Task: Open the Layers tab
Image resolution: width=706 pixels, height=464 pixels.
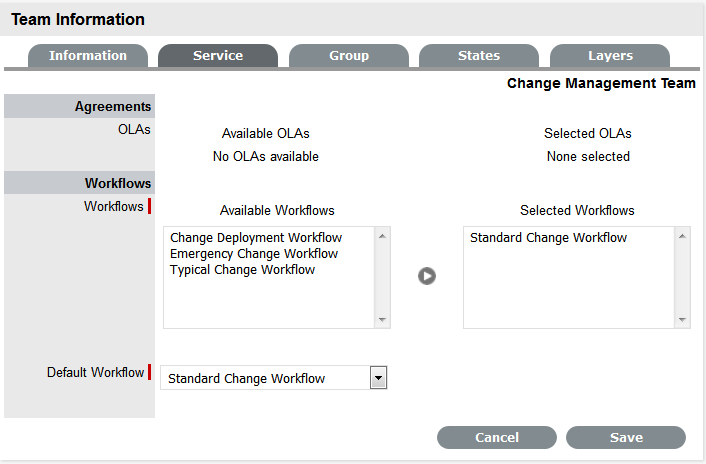Action: 610,56
